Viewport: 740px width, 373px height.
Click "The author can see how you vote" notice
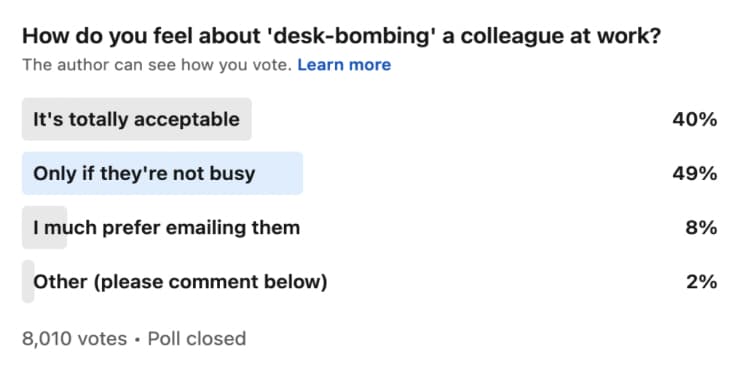coord(157,65)
